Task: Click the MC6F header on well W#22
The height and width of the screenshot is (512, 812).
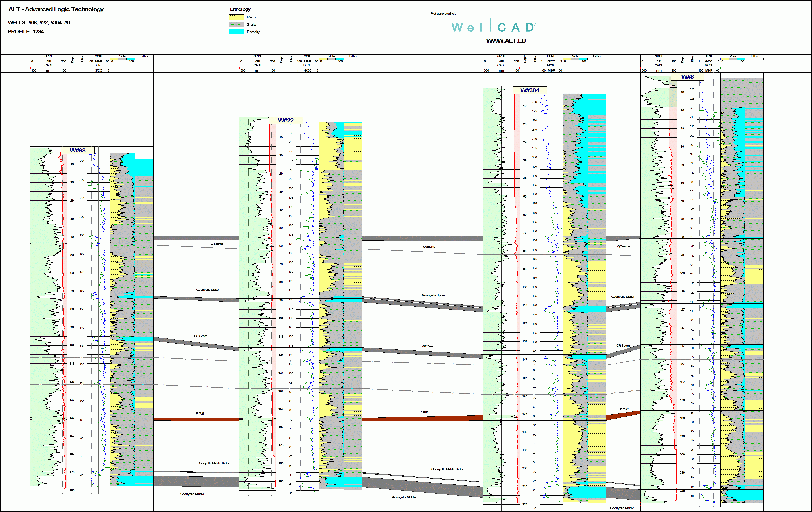Action: point(307,56)
